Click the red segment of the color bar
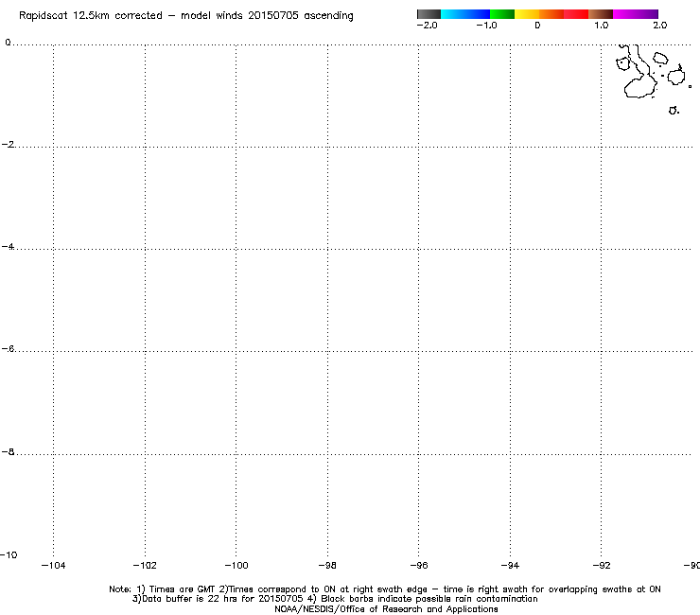 (576, 14)
